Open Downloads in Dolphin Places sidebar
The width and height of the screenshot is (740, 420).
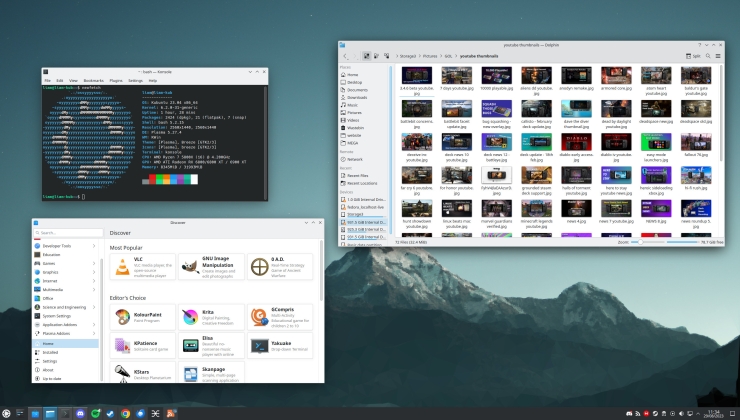coord(356,97)
